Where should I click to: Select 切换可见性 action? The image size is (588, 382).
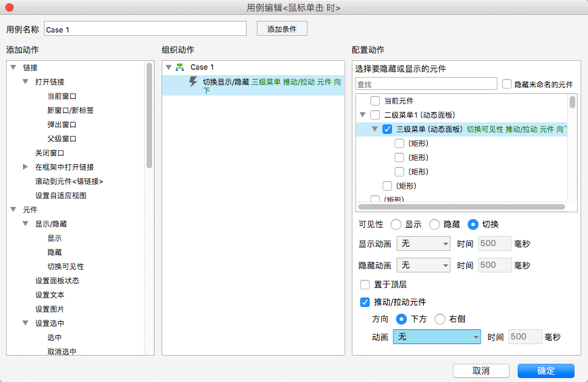pyautogui.click(x=66, y=266)
